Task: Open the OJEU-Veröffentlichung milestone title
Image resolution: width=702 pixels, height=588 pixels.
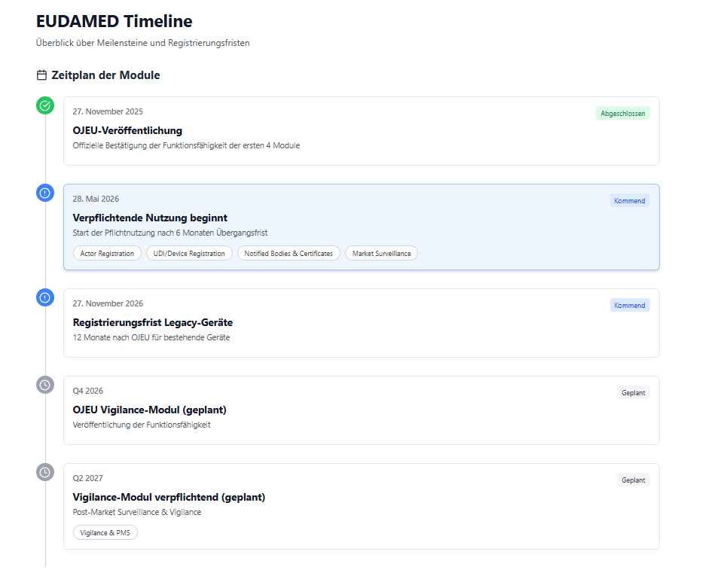Action: click(127, 130)
